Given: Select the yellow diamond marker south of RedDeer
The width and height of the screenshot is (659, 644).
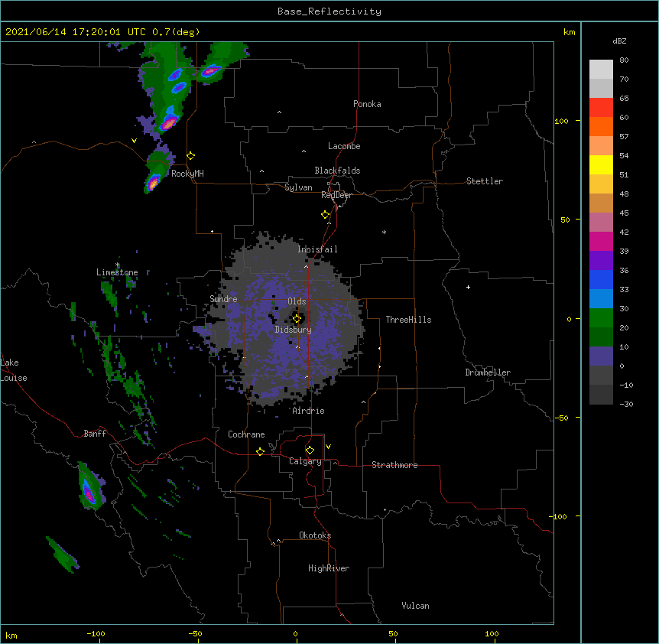Looking at the screenshot, I should 326,215.
